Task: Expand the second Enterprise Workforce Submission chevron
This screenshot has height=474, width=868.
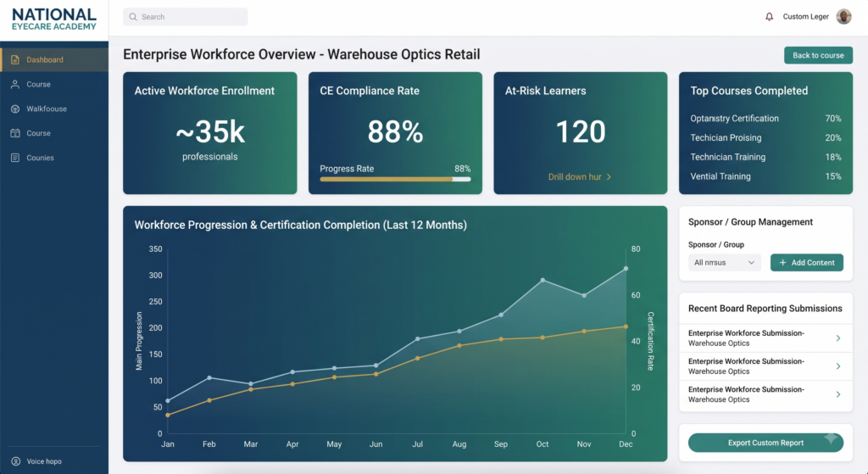Action: (838, 366)
